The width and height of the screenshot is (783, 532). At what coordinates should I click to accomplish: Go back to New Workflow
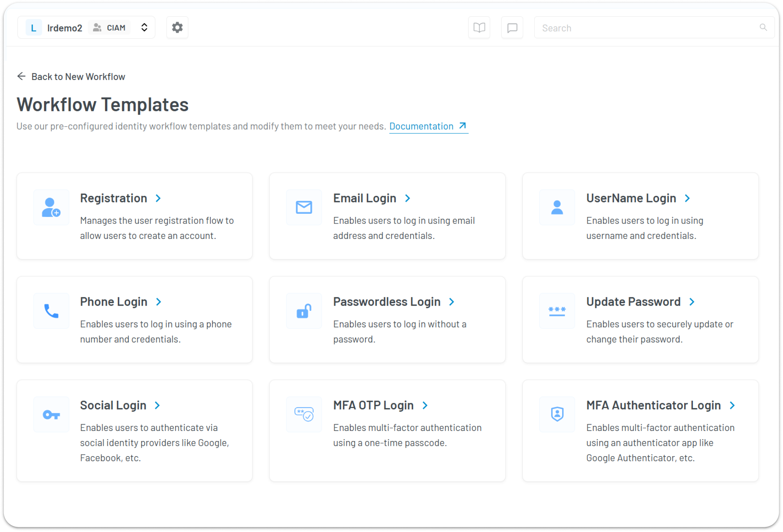(x=78, y=77)
